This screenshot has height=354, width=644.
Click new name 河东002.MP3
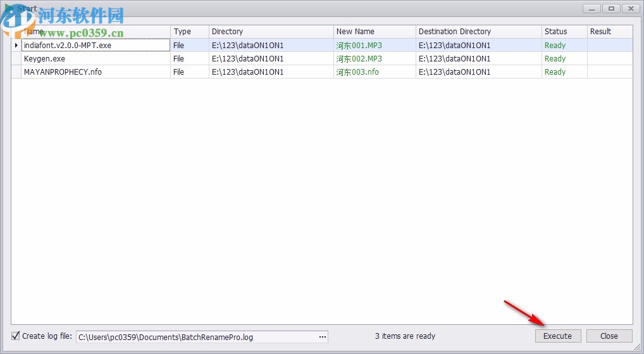359,59
